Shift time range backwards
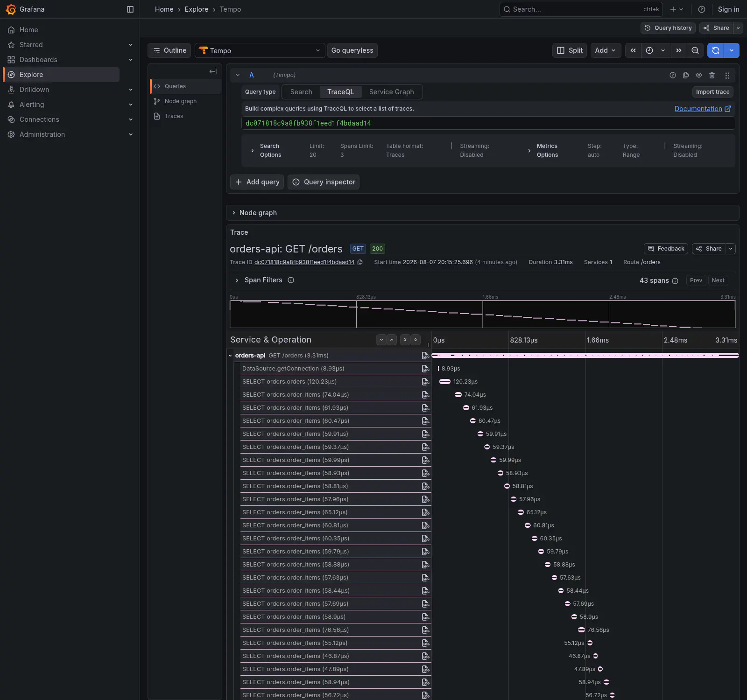Image resolution: width=747 pixels, height=700 pixels. pos(633,50)
